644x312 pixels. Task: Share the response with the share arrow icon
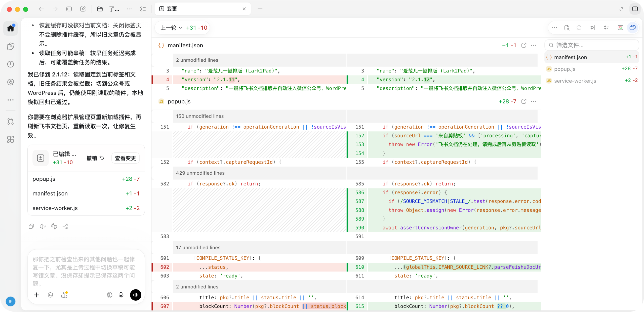(x=65, y=226)
